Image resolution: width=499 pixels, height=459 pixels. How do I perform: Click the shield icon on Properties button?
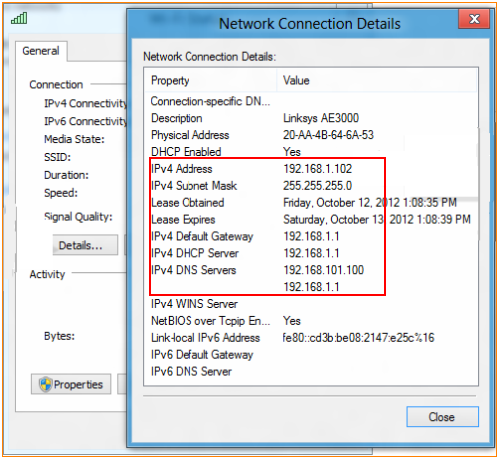point(45,384)
